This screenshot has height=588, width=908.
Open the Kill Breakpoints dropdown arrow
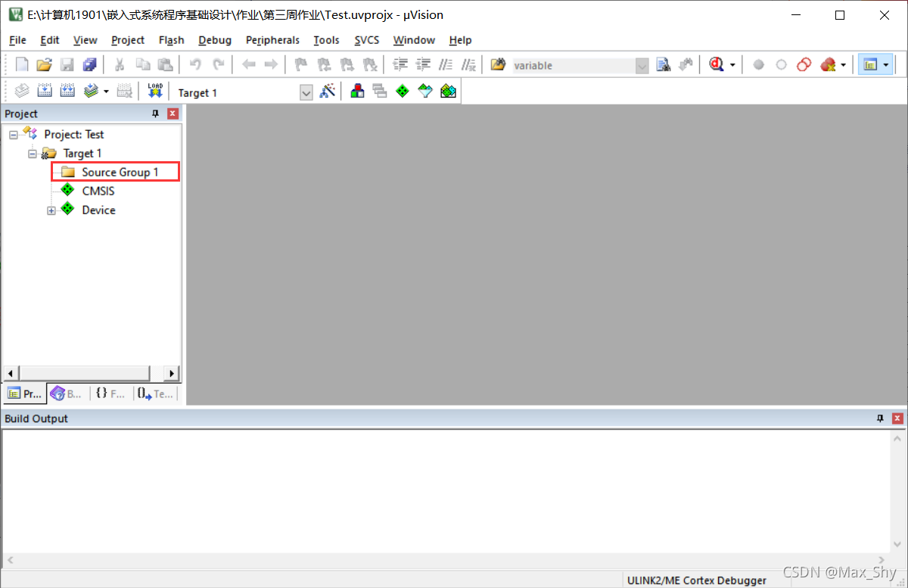pyautogui.click(x=844, y=66)
